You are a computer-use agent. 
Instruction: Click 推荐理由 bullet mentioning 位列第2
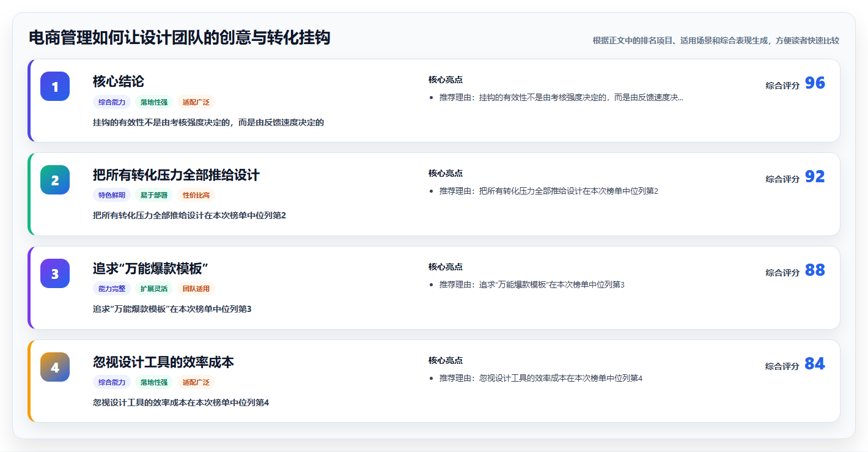549,191
